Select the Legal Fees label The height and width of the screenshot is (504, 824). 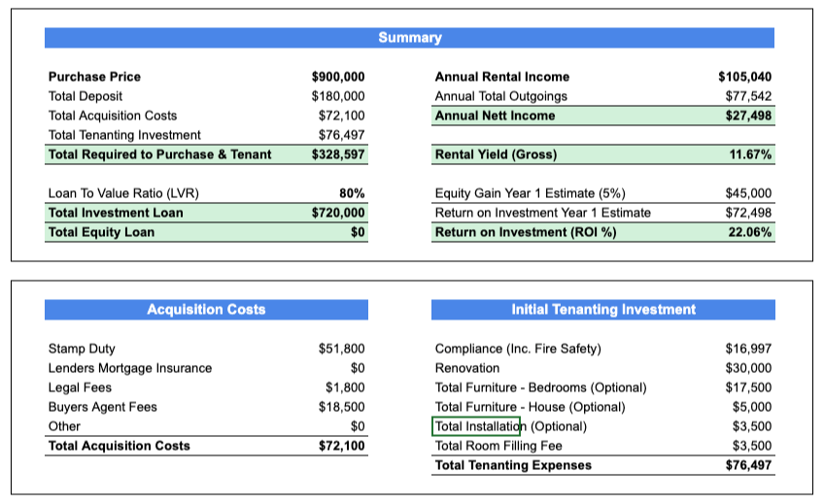[x=80, y=387]
